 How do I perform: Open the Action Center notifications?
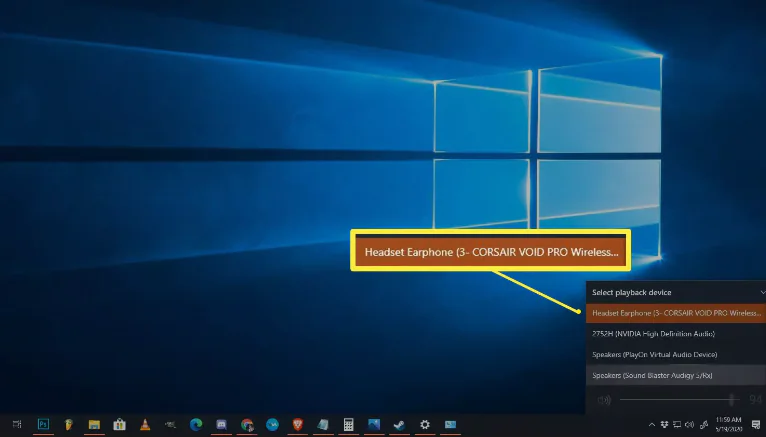click(x=756, y=425)
